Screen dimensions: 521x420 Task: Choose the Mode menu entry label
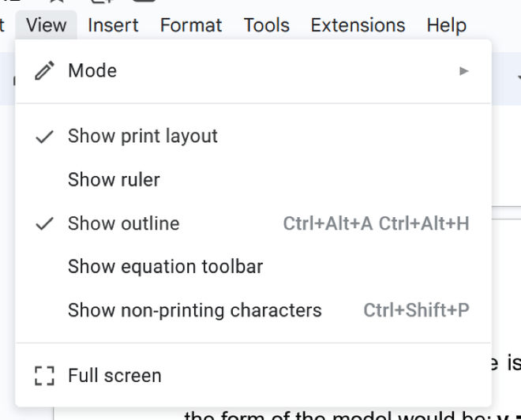pyautogui.click(x=92, y=71)
